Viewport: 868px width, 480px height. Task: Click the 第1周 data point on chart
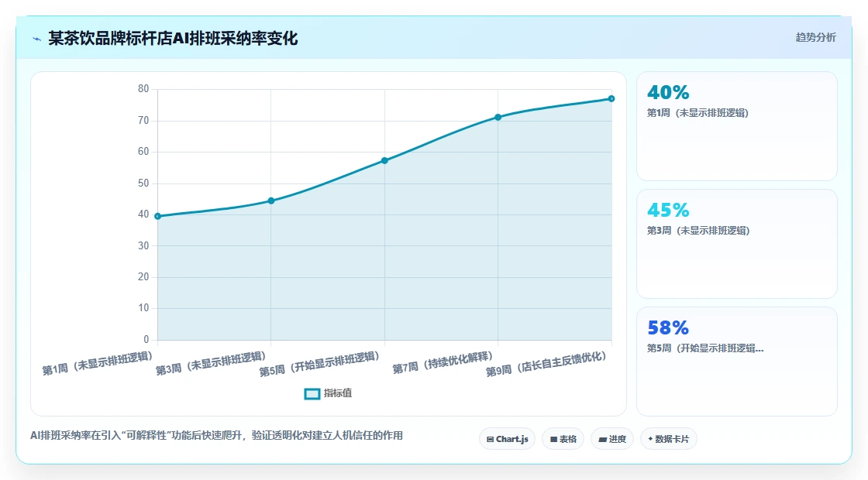click(x=158, y=216)
